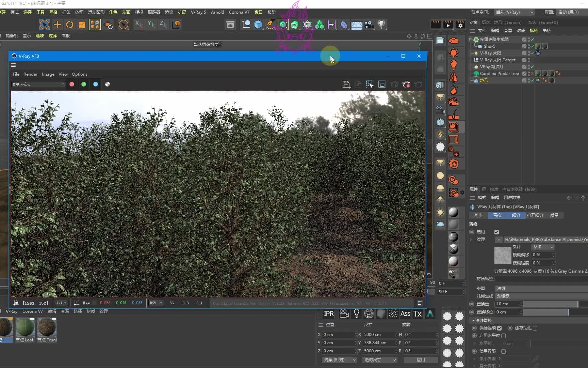The width and height of the screenshot is (588, 368).
Task: Click the Render to Picture Viewer icon
Action: (448, 24)
